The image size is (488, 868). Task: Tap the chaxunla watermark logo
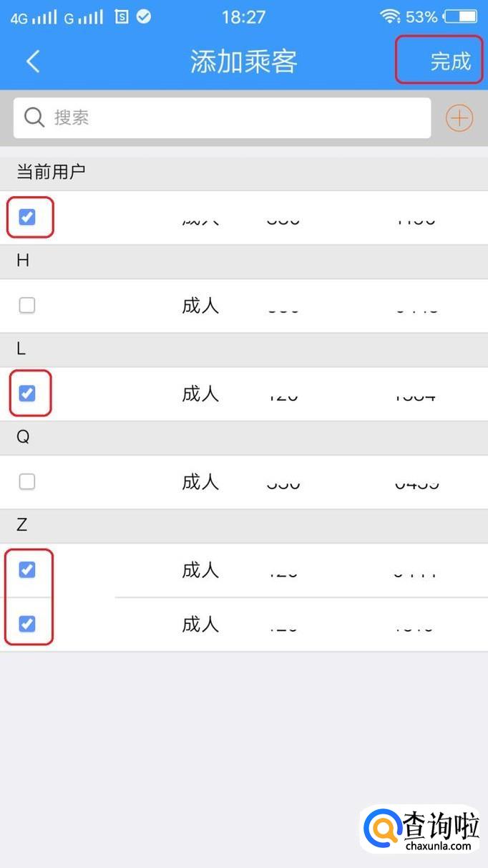click(421, 831)
